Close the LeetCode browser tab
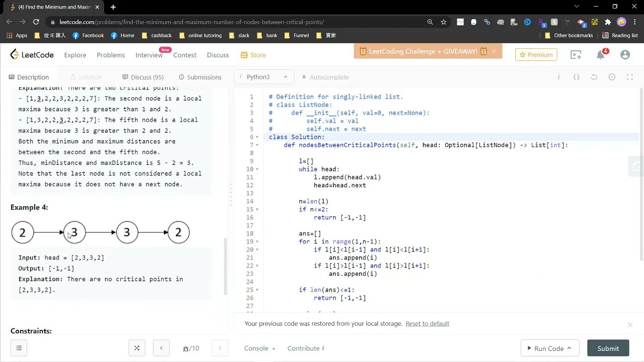 pyautogui.click(x=98, y=7)
